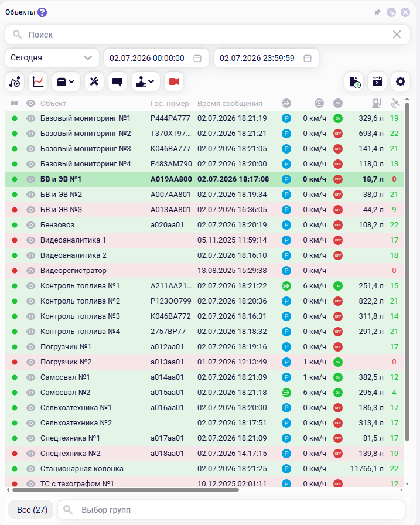Image resolution: width=420 pixels, height=525 pixels.
Task: Pin the Объекты panel
Action: tap(377, 12)
